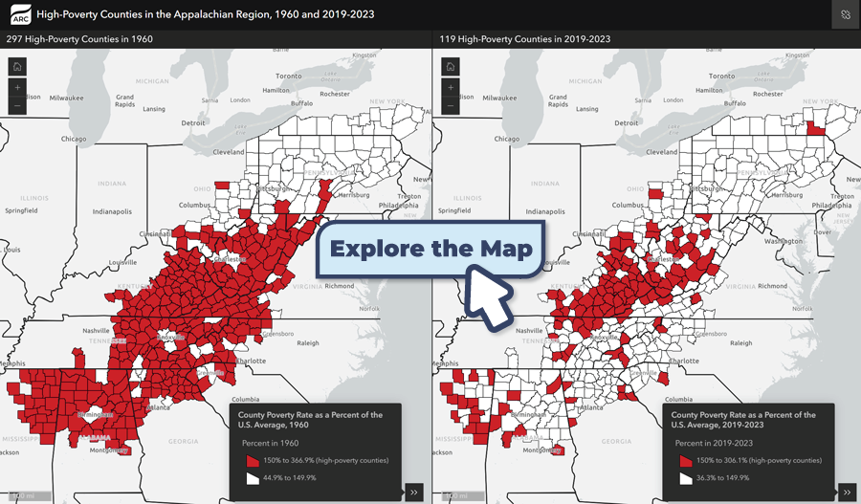Screen dimensions: 861x504
Task: Reset the 2019-2023 map to home view
Action: (451, 67)
